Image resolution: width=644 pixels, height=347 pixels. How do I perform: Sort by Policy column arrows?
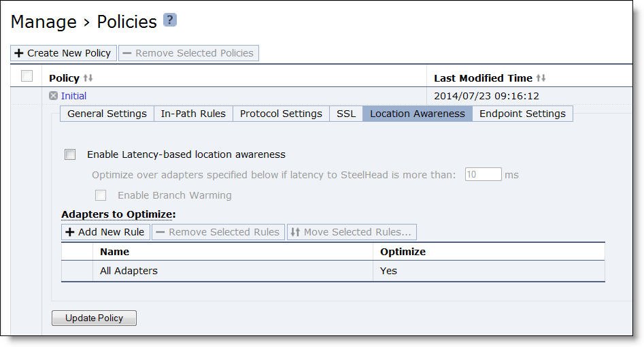88,78
